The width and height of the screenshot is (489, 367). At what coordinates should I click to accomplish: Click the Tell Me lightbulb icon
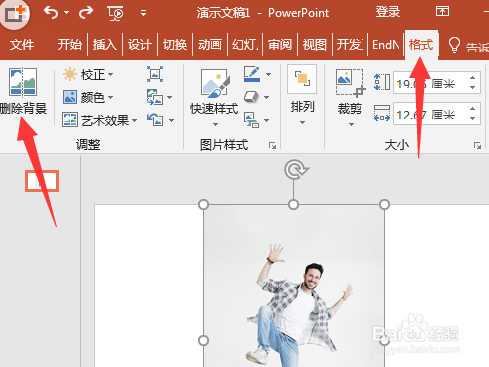454,45
